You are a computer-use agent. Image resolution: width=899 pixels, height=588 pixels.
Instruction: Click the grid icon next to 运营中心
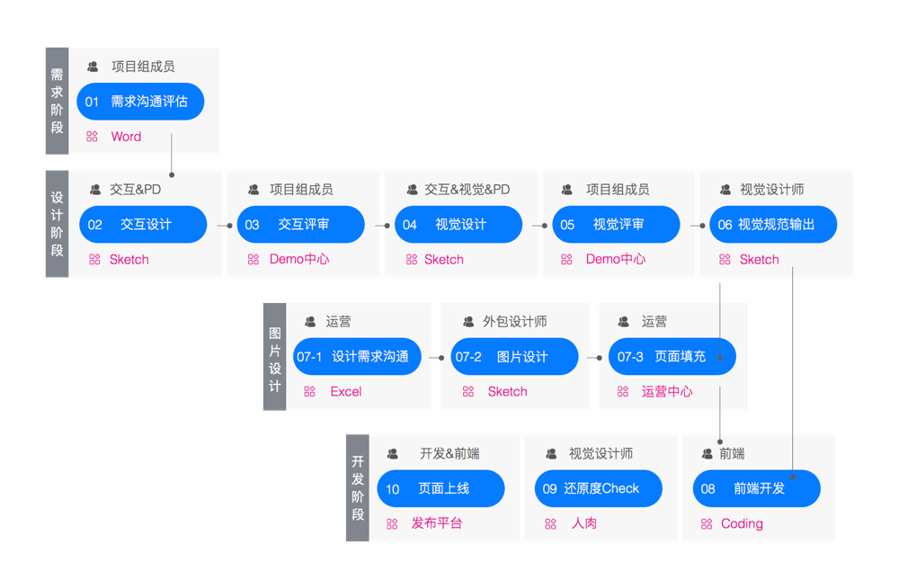click(623, 392)
